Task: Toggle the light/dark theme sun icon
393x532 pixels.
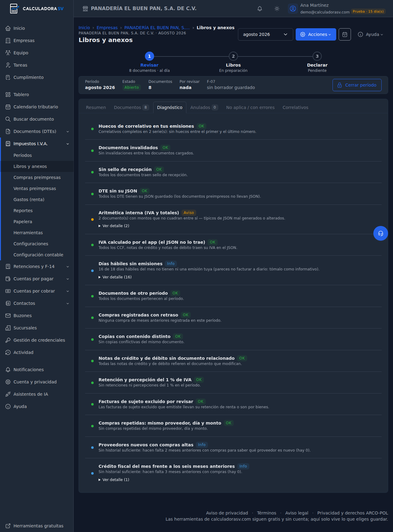Action: coord(277,9)
